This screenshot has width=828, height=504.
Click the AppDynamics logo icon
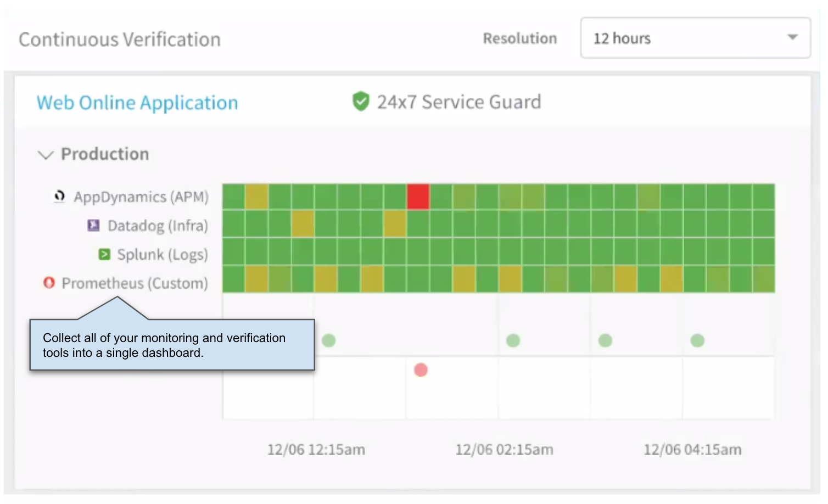tap(59, 196)
